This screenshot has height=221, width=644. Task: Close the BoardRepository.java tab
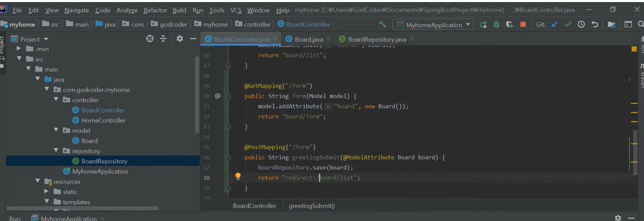pyautogui.click(x=411, y=39)
